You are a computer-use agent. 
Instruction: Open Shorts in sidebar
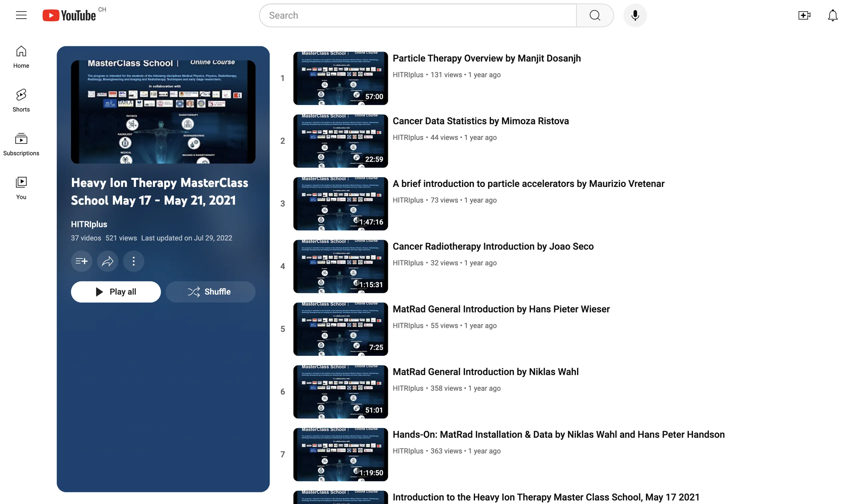pos(21,101)
